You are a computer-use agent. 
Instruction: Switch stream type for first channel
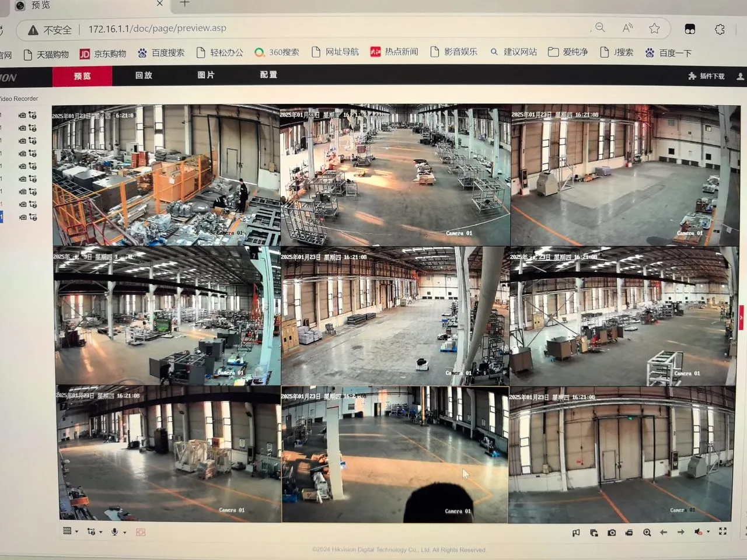pyautogui.click(x=33, y=116)
